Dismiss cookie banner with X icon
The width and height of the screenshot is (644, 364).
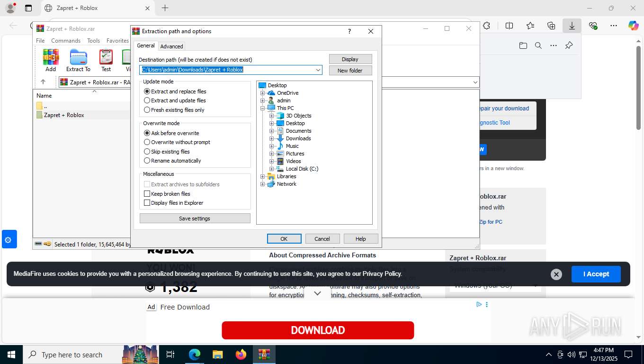(556, 274)
